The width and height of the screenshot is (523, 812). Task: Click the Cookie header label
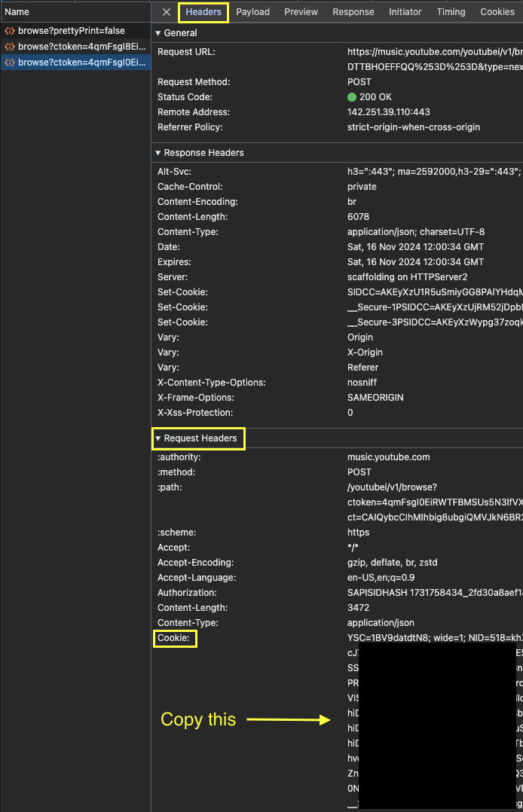point(176,639)
